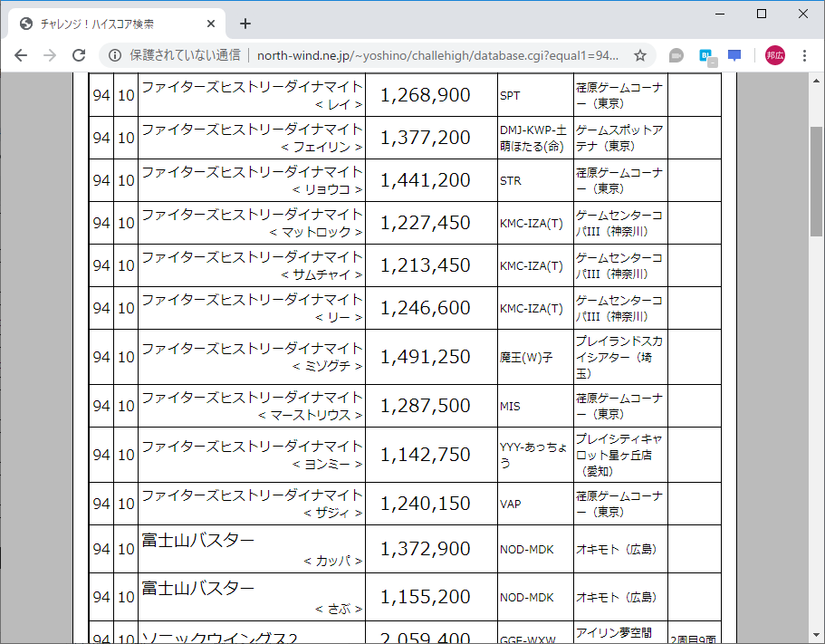This screenshot has height=644, width=825.
Task: Reload the high score search page
Action: click(80, 55)
